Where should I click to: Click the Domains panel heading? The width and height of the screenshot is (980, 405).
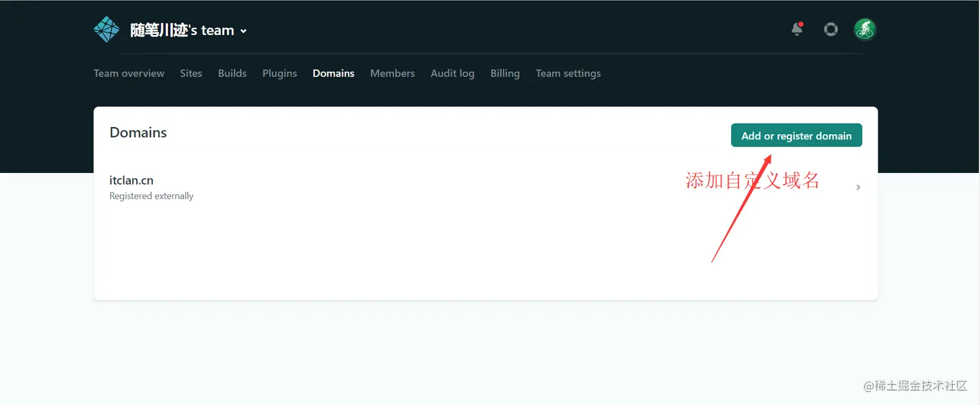pyautogui.click(x=138, y=132)
